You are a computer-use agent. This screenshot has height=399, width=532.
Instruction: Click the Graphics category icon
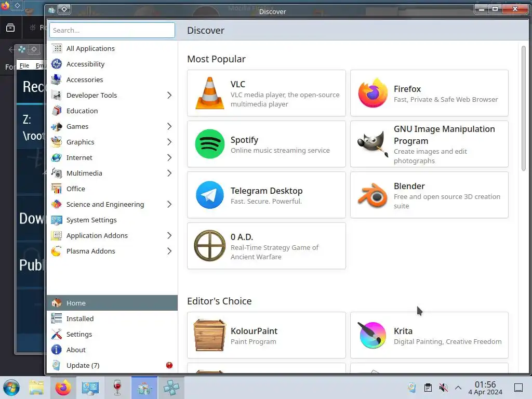(x=57, y=142)
